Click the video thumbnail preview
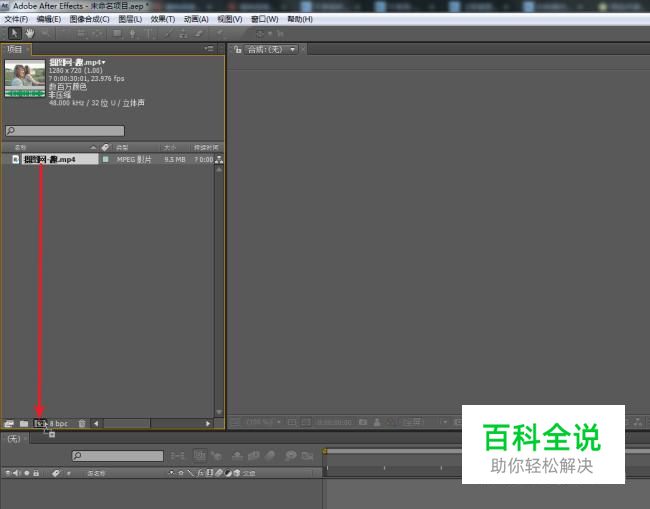This screenshot has height=509, width=650. [25, 78]
